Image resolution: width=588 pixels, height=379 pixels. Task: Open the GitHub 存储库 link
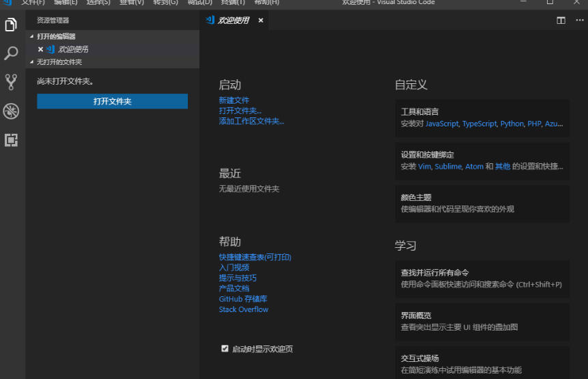242,299
